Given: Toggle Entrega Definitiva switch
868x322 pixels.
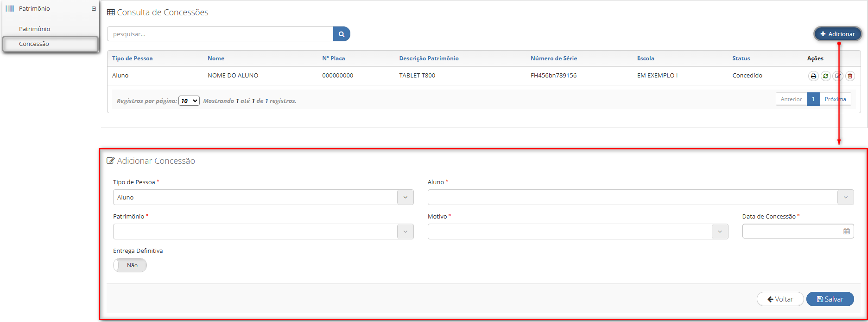Looking at the screenshot, I should point(130,265).
